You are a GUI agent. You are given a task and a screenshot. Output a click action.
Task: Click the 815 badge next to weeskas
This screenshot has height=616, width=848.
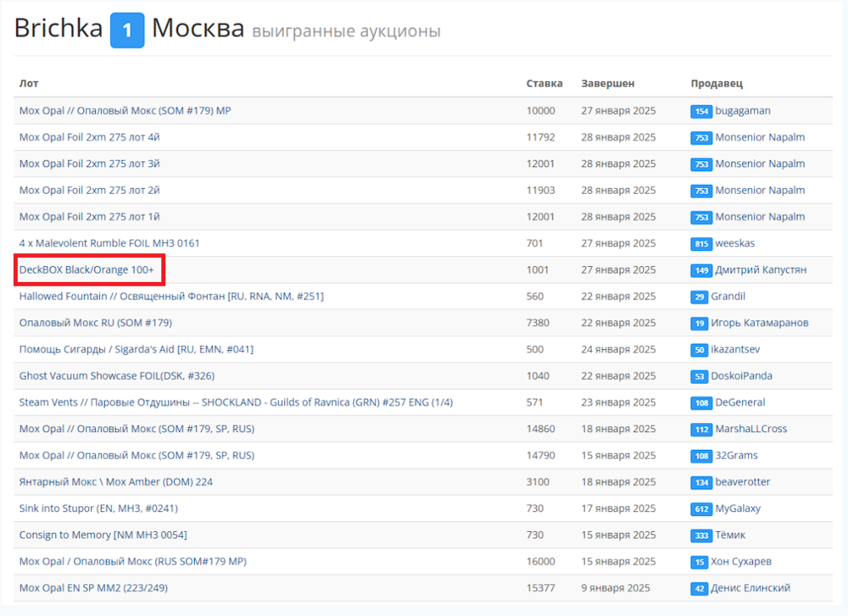click(x=701, y=244)
